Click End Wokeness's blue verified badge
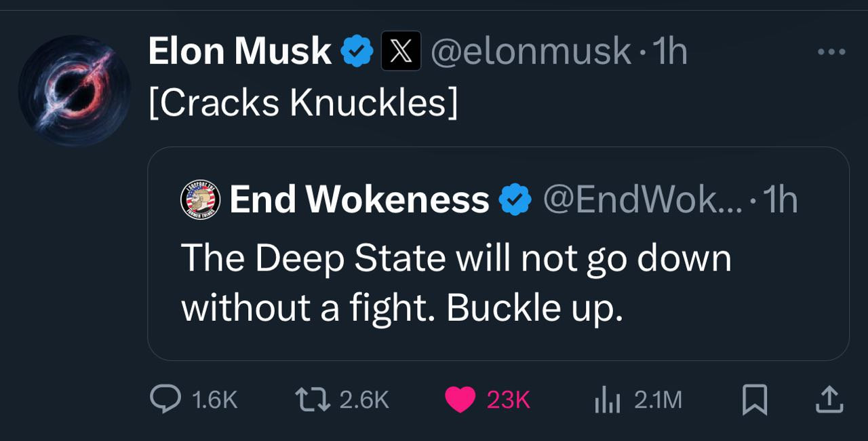Screen dimensions: 868x441 [515, 199]
